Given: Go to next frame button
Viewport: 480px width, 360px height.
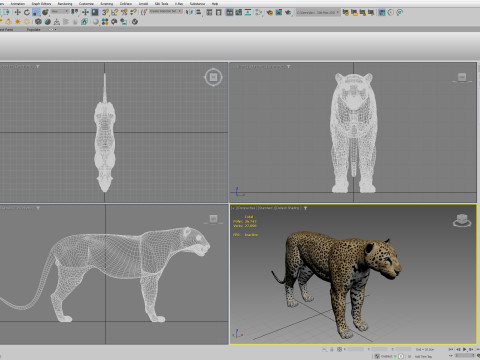Looking at the screenshot, I should 471,349.
